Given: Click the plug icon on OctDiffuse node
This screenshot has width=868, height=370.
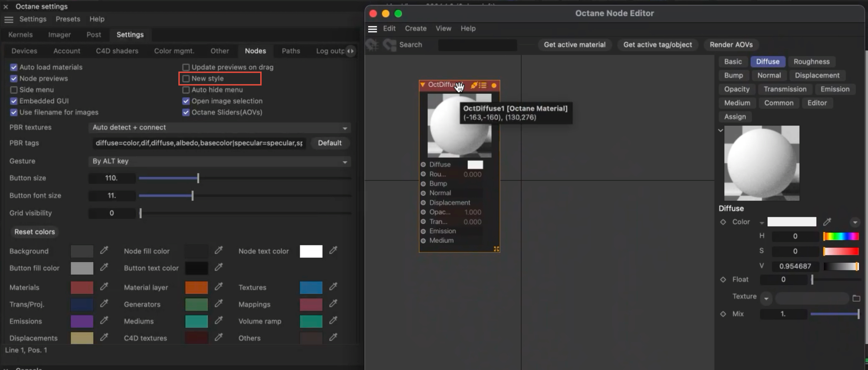Looking at the screenshot, I should pyautogui.click(x=474, y=85).
